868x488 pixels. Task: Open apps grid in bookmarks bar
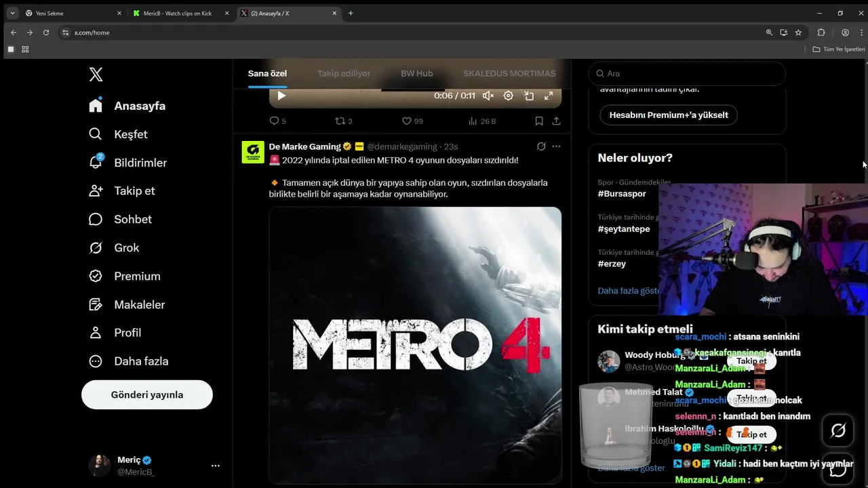[x=25, y=49]
